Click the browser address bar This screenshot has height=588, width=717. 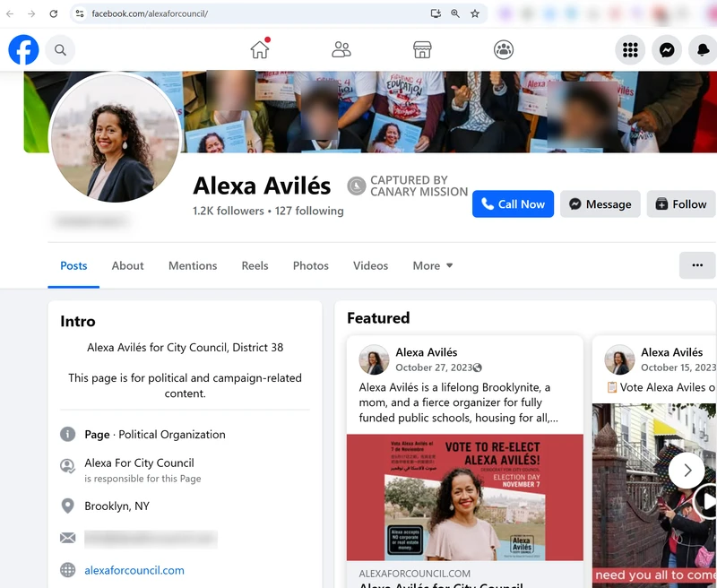(x=251, y=14)
